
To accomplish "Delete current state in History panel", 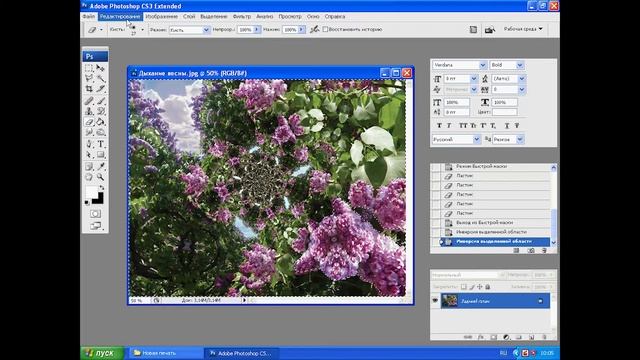I will 544,251.
